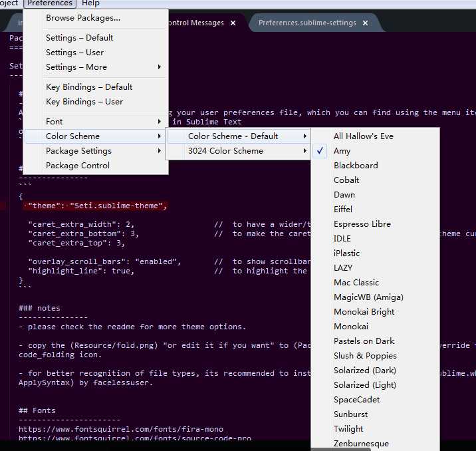Open the Help menu

click(x=90, y=3)
